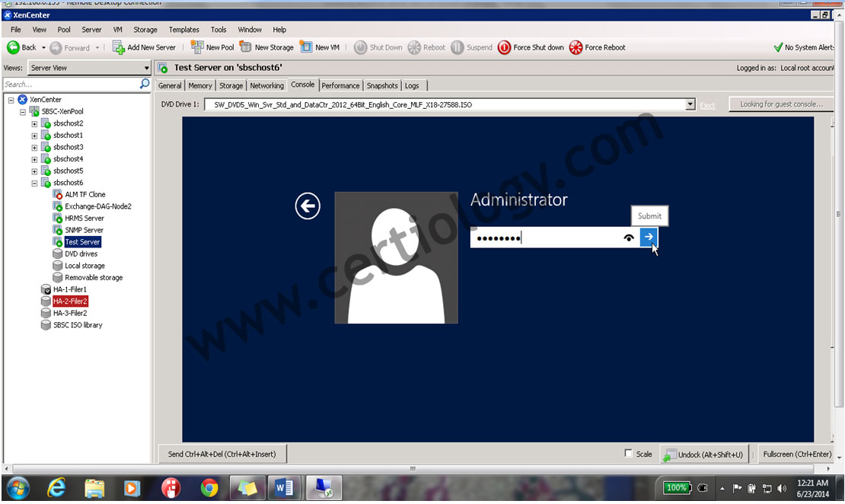Open the File menu
The width and height of the screenshot is (845, 504).
tap(16, 30)
